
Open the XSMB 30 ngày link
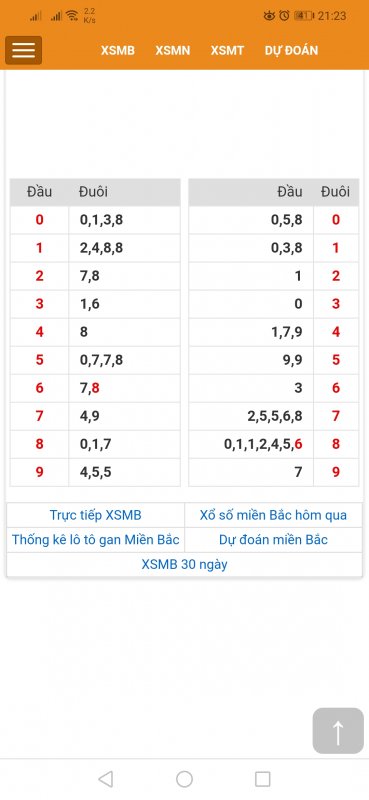(x=184, y=565)
